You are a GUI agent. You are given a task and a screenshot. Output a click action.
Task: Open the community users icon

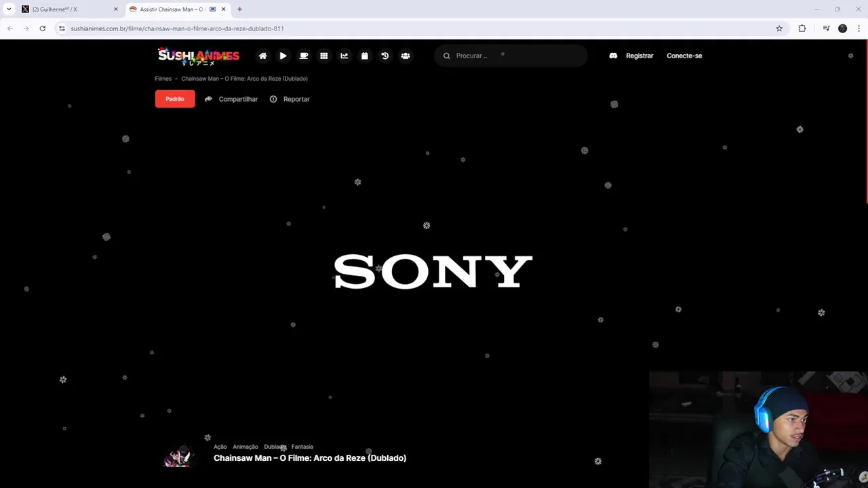click(405, 56)
